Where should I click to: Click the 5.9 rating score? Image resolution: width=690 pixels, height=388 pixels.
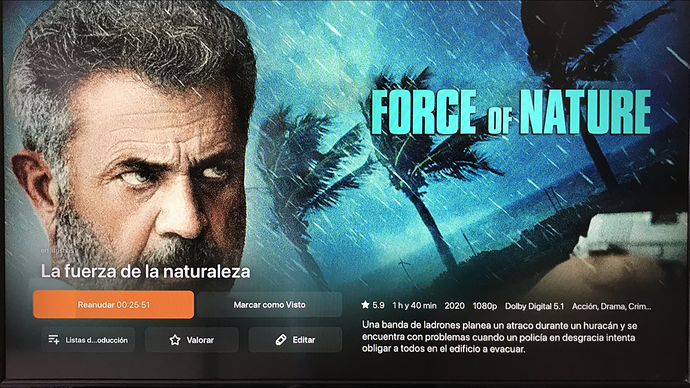tap(378, 305)
